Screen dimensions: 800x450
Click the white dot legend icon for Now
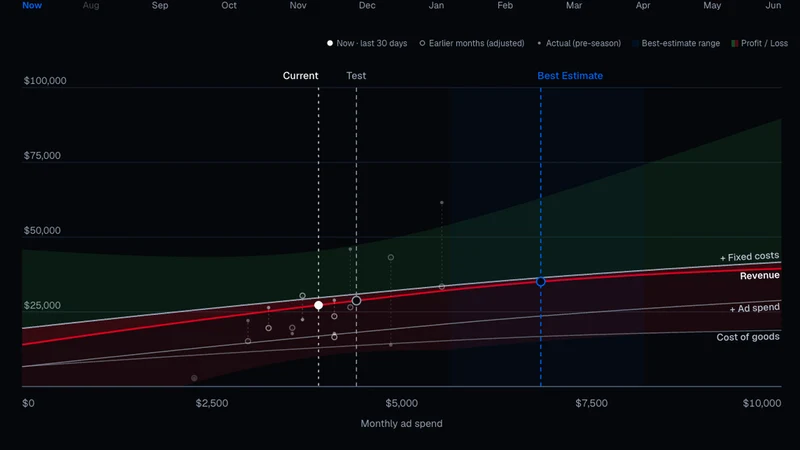coord(330,43)
